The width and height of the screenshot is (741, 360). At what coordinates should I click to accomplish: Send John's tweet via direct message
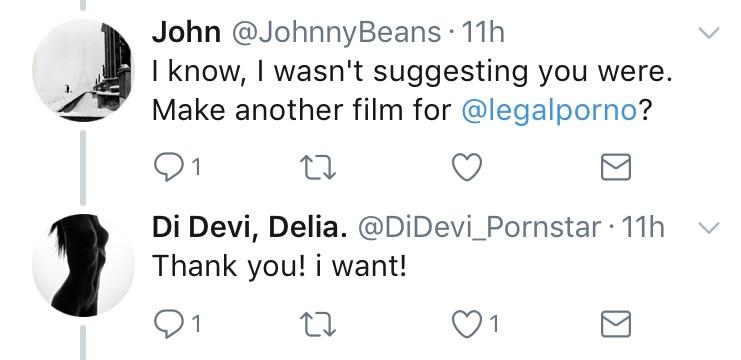[616, 167]
